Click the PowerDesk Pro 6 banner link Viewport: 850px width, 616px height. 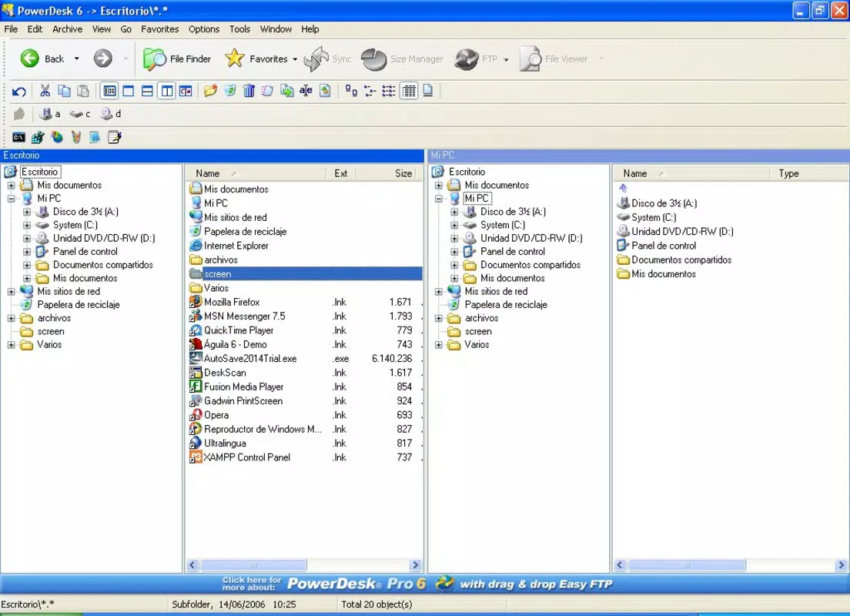[x=424, y=584]
